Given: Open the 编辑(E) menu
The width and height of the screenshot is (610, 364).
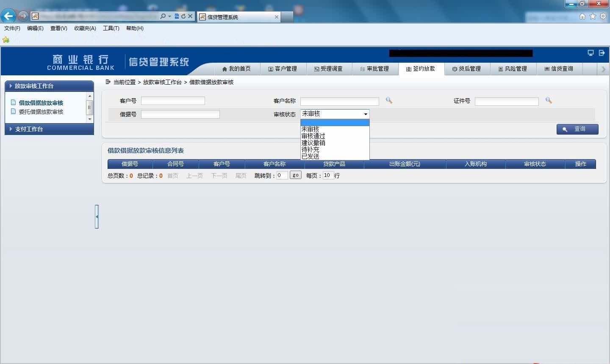Looking at the screenshot, I should 35,28.
